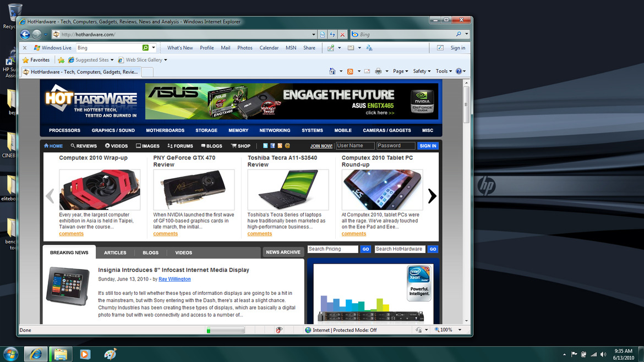Screen dimensions: 644x362
Task: Click the Forward navigation arrow
Action: pos(37,35)
